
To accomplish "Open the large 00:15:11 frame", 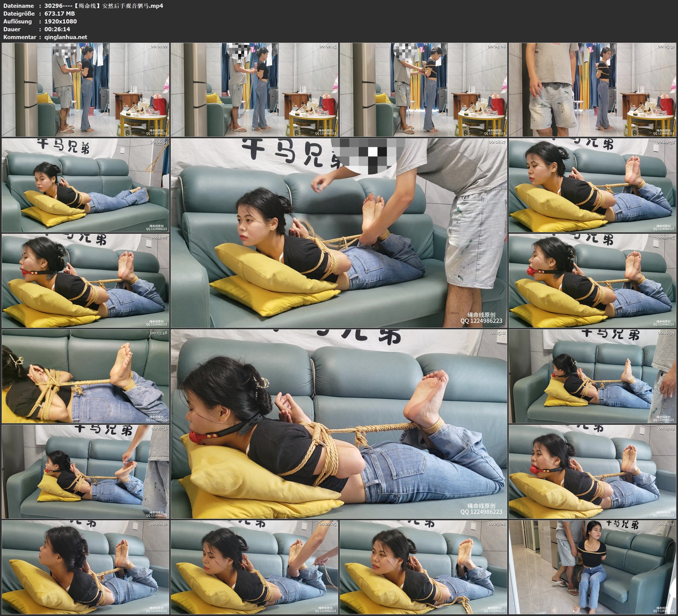I will [x=339, y=424].
